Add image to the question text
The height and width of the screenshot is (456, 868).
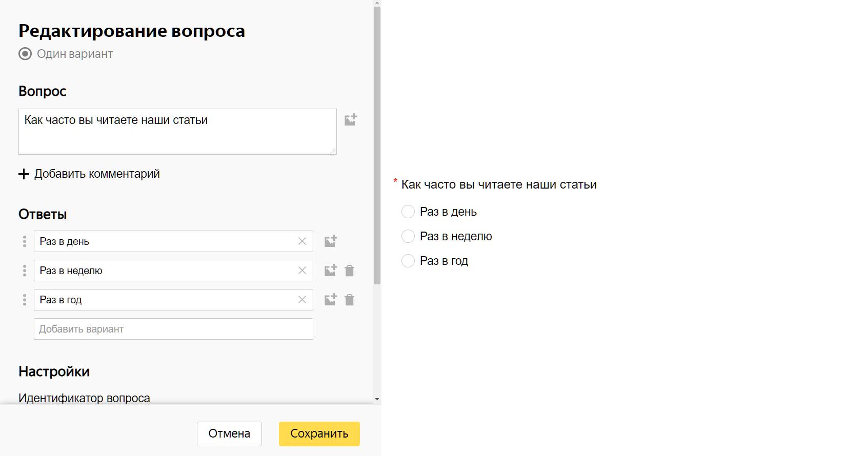351,120
